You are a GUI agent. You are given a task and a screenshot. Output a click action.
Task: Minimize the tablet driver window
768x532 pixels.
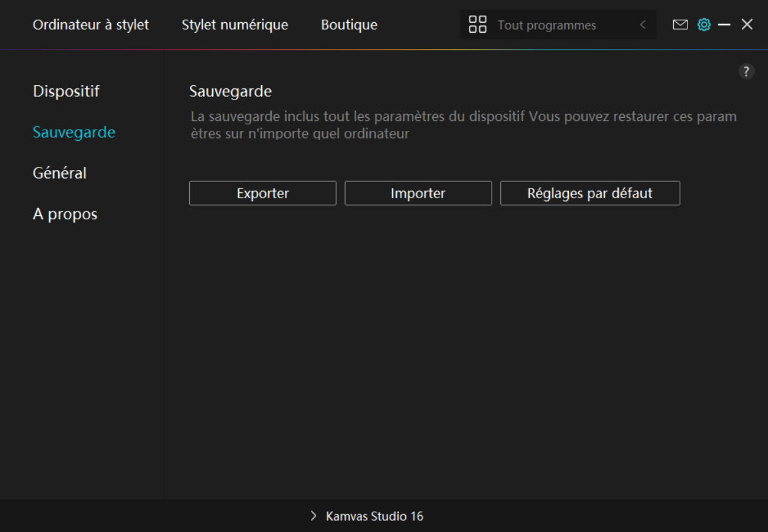724,25
